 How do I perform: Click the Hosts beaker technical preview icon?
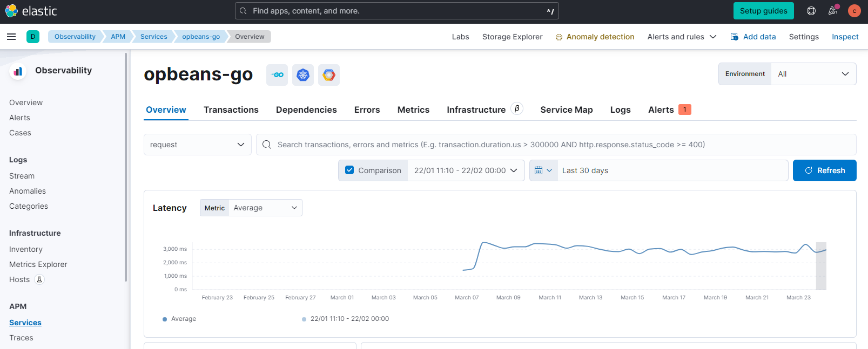(39, 279)
